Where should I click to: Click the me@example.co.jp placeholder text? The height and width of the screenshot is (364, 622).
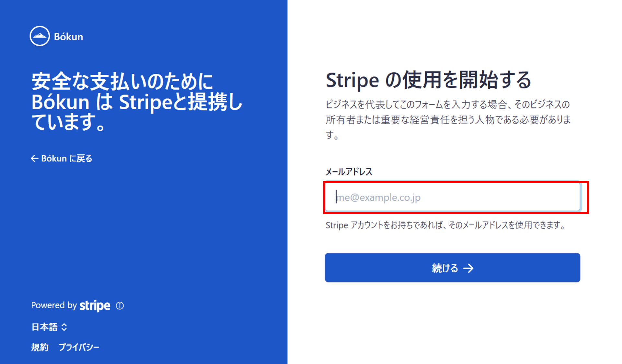[x=379, y=197]
